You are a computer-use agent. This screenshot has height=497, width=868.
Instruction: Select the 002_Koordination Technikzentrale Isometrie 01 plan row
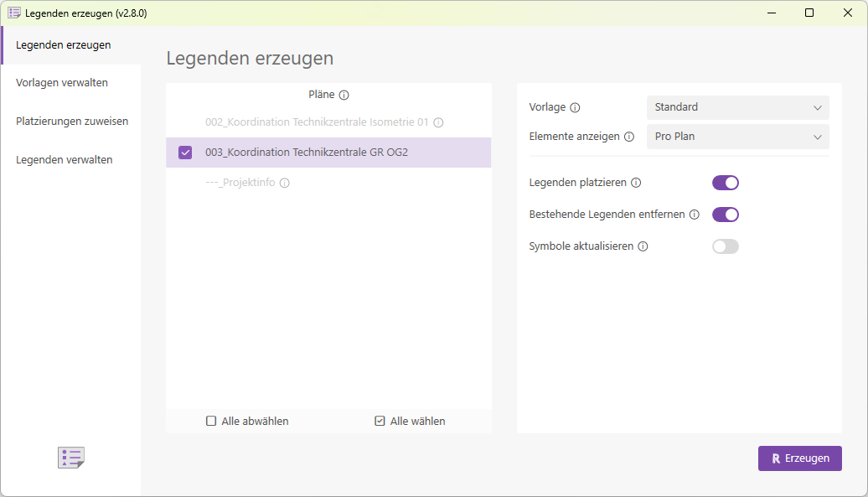[x=318, y=122]
